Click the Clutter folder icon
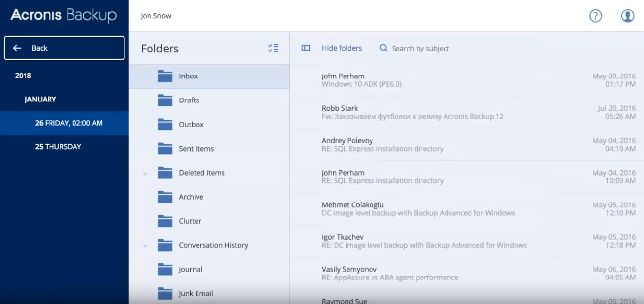 (x=165, y=221)
